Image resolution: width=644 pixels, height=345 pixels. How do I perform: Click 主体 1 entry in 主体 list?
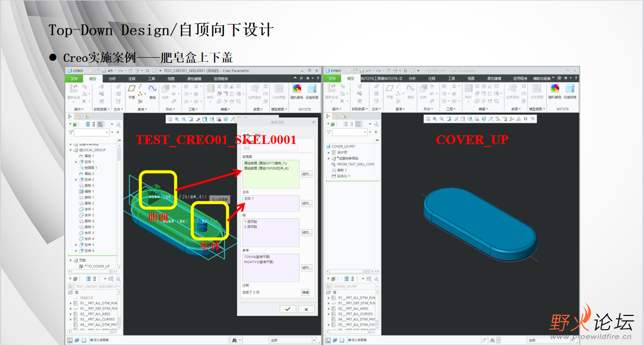[249, 199]
